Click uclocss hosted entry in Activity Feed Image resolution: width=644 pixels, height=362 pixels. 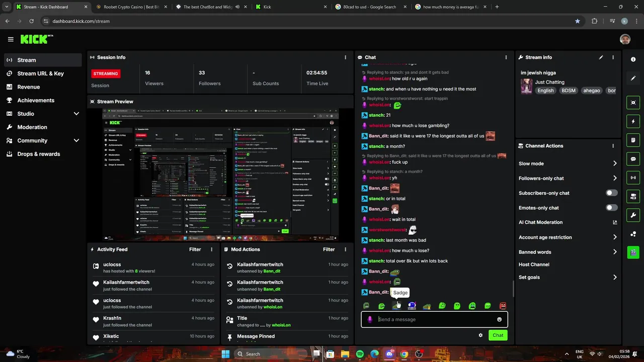[x=154, y=267]
